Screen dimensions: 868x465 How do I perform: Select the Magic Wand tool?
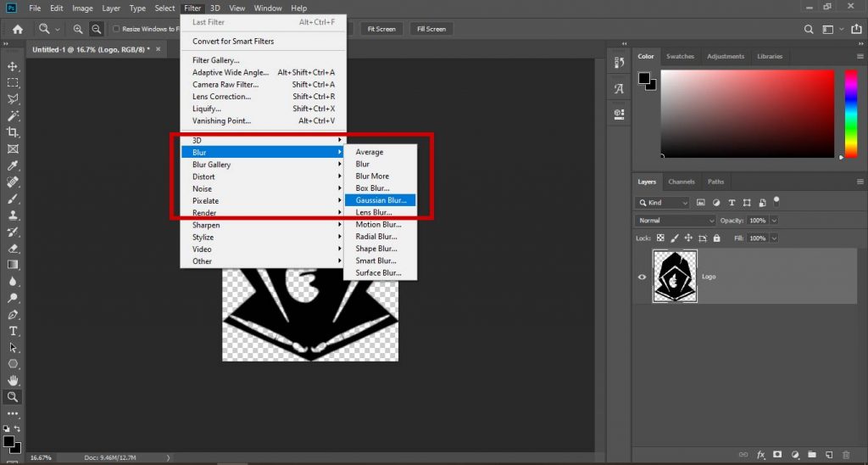12,116
